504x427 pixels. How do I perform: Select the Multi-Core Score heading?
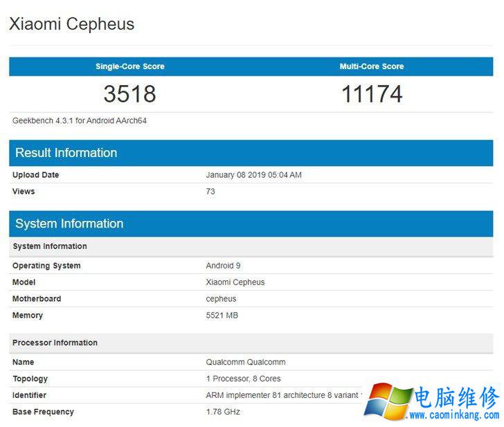(x=372, y=66)
